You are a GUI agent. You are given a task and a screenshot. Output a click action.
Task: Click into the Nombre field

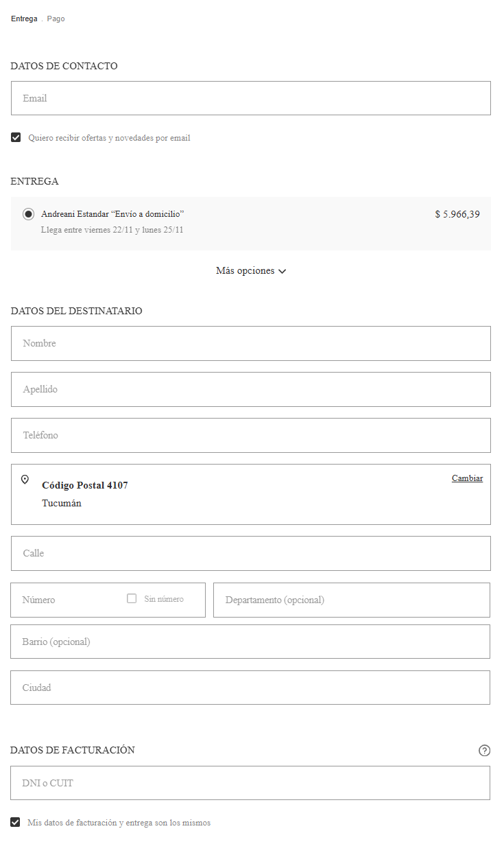pos(251,343)
